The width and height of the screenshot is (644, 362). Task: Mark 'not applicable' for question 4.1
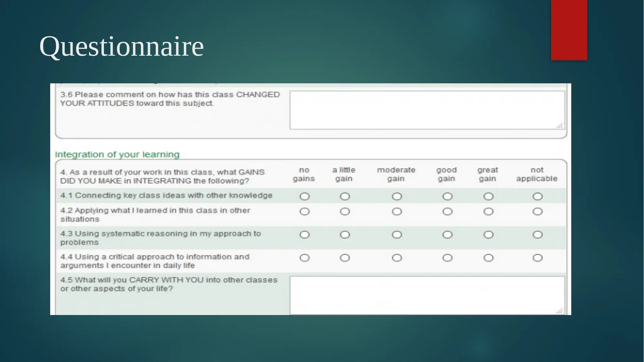coord(537,196)
